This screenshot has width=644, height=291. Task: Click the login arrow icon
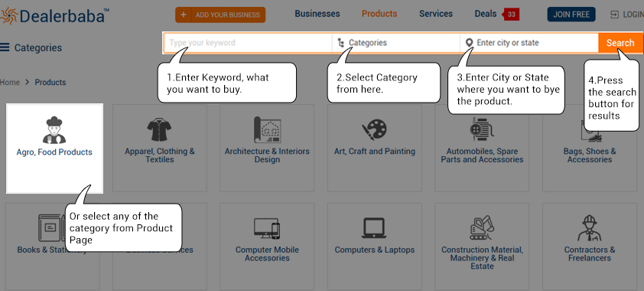(x=614, y=15)
